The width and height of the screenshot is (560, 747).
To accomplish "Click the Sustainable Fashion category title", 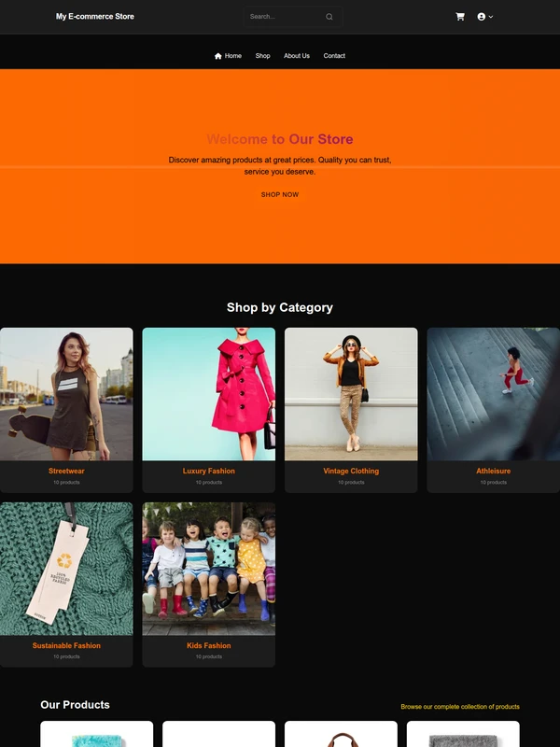I will 66,646.
